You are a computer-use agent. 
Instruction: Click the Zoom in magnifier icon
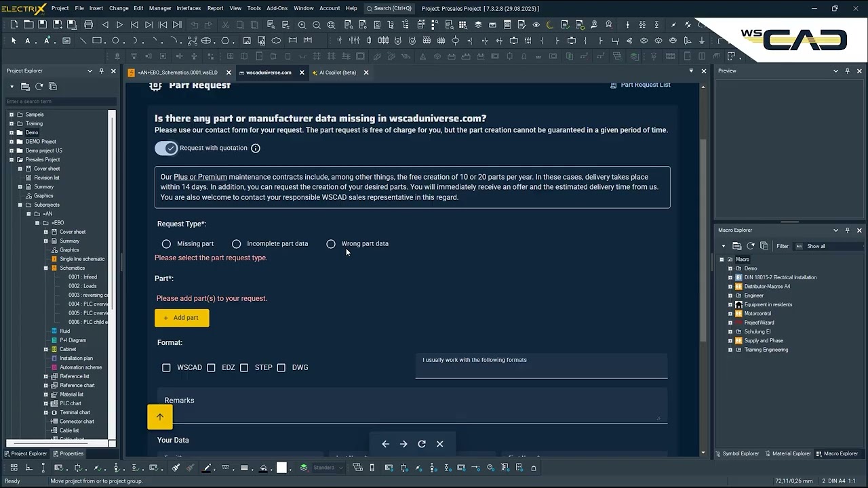pyautogui.click(x=302, y=24)
